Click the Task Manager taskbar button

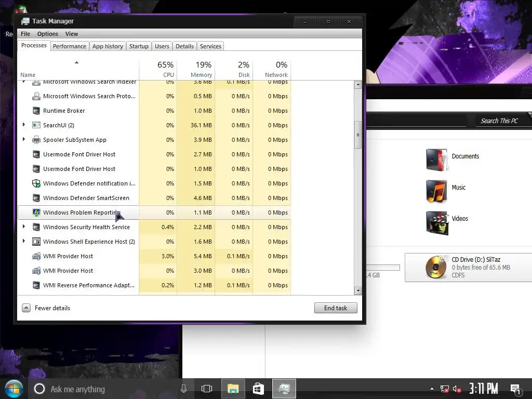(x=284, y=389)
